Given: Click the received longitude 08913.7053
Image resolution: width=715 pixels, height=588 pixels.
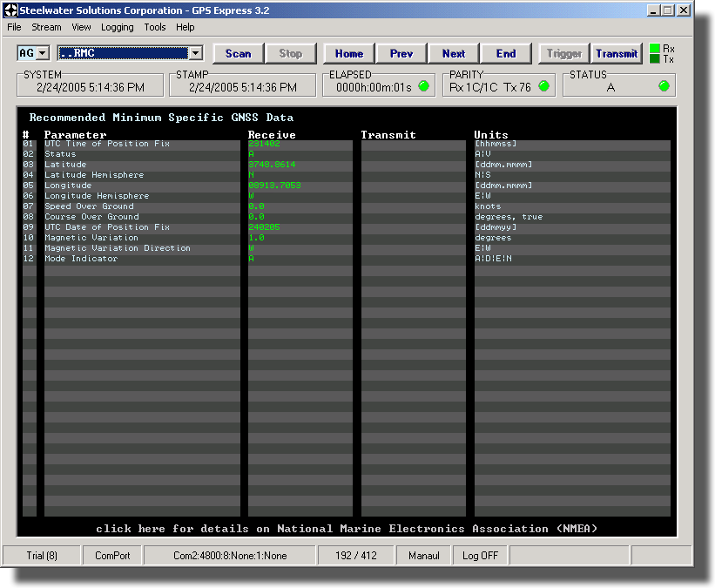Looking at the screenshot, I should point(274,186).
